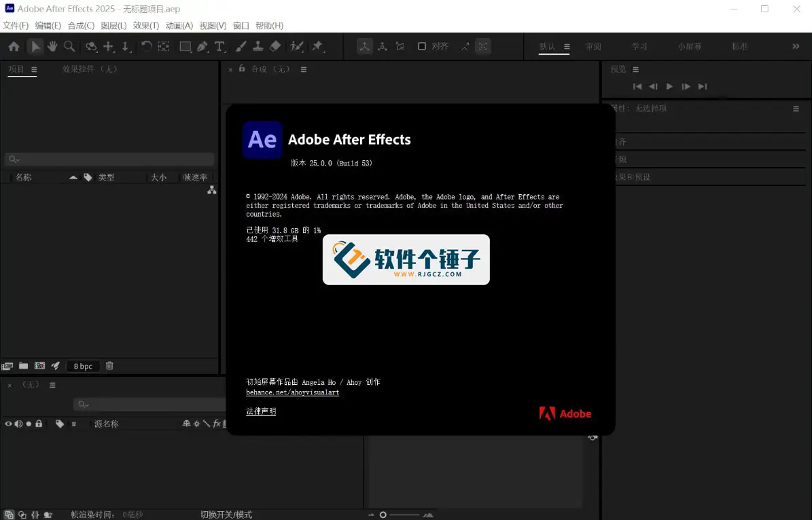Viewport: 812px width, 520px height.
Task: Select the Dolly camera tool
Action: (x=126, y=47)
